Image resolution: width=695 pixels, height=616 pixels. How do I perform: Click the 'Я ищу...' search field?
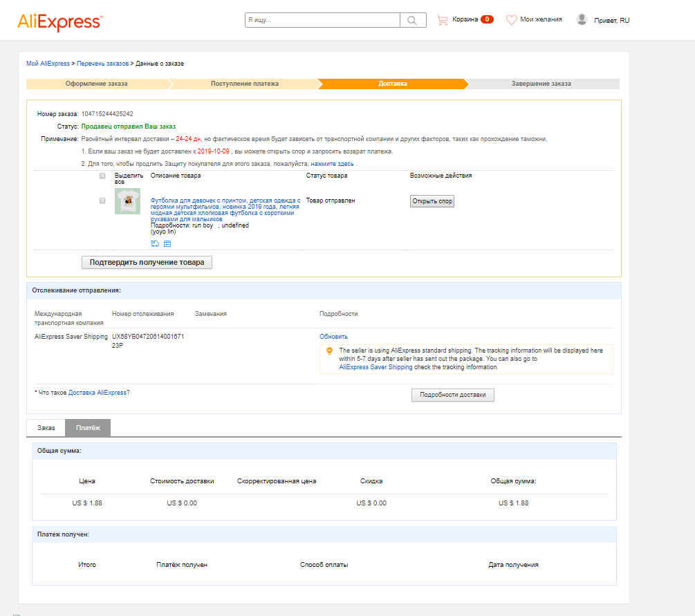click(323, 20)
